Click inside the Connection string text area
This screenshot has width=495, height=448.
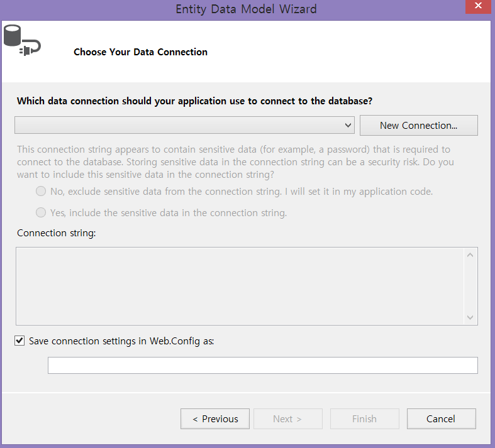tap(239, 286)
